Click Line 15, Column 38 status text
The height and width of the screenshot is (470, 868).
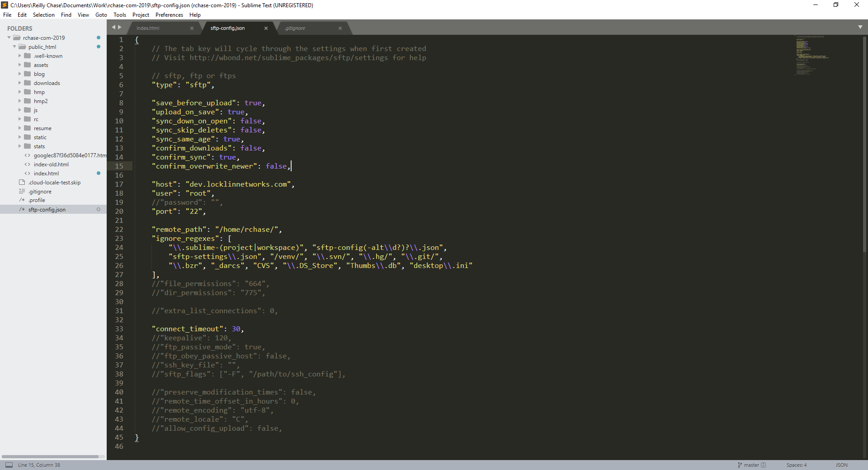(x=39, y=465)
